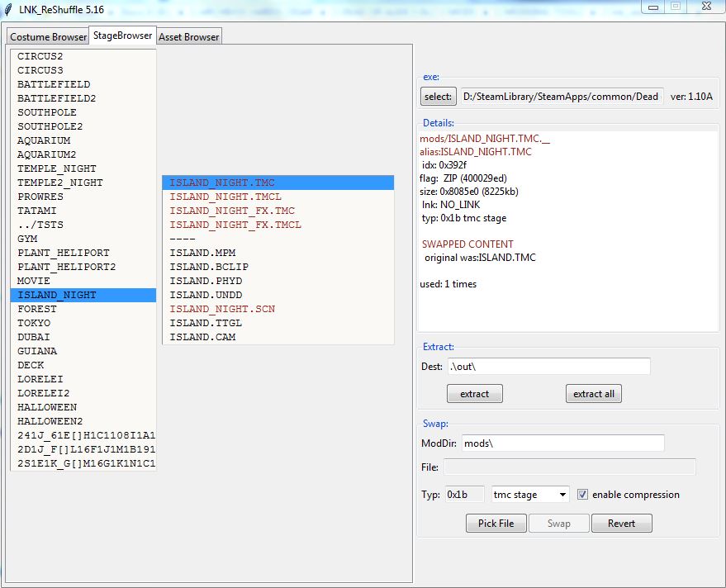This screenshot has width=726, height=588.
Task: Select ISLAND.UNDD file
Action: (x=278, y=295)
